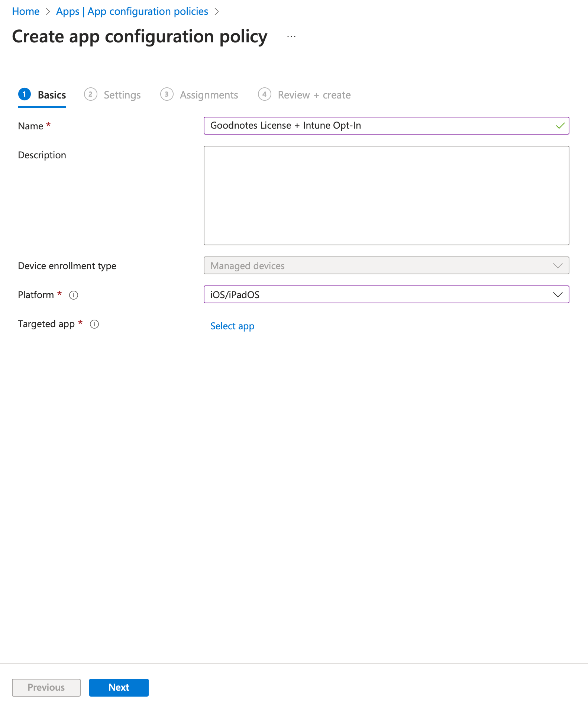Click the step 4 Review circle icon
Image resolution: width=588 pixels, height=707 pixels.
(264, 94)
